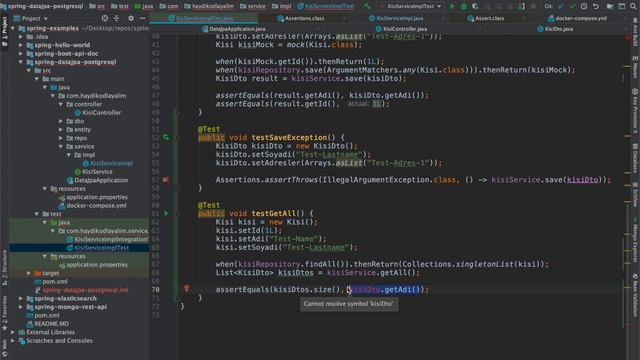640x360 pixels.
Task: Open the Database tool window
Action: pyautogui.click(x=635, y=158)
